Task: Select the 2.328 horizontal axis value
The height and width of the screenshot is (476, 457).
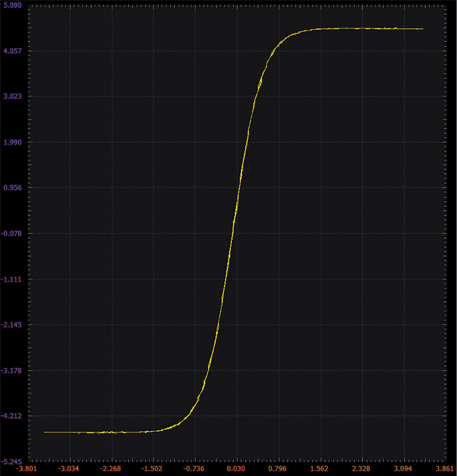Action: point(361,469)
